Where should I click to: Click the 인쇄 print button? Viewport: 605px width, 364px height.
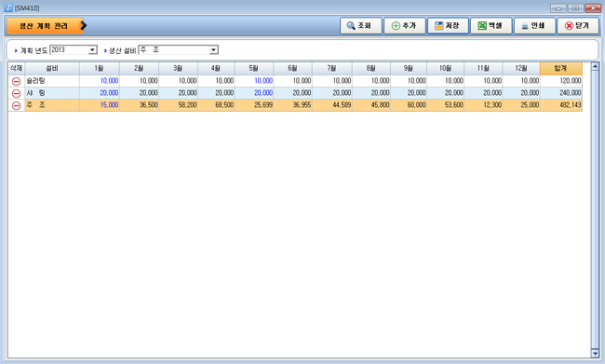[535, 26]
